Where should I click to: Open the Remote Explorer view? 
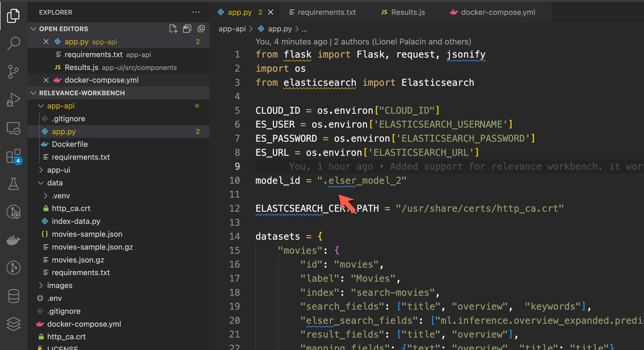click(x=14, y=128)
